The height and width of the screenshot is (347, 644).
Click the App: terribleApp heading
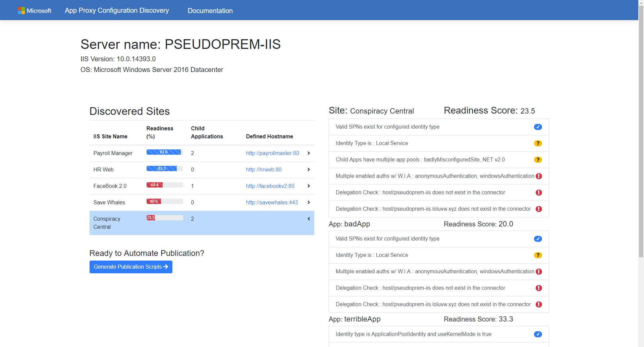tap(355, 319)
